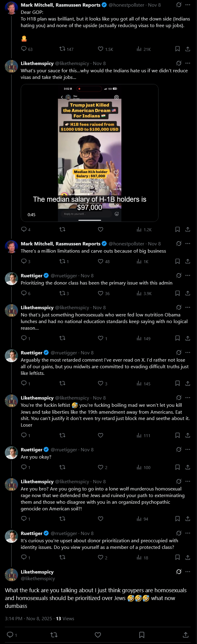This screenshot has height=644, width=197.
Task: Open the Nov 8 timestamp on top tweet
Action: (x=154, y=5)
